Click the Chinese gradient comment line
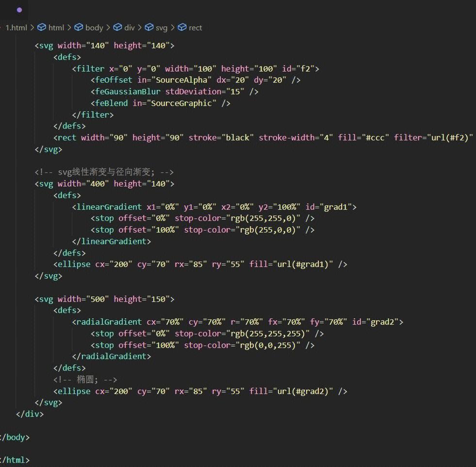Viewport: 476px width, 467px height. 104,172
